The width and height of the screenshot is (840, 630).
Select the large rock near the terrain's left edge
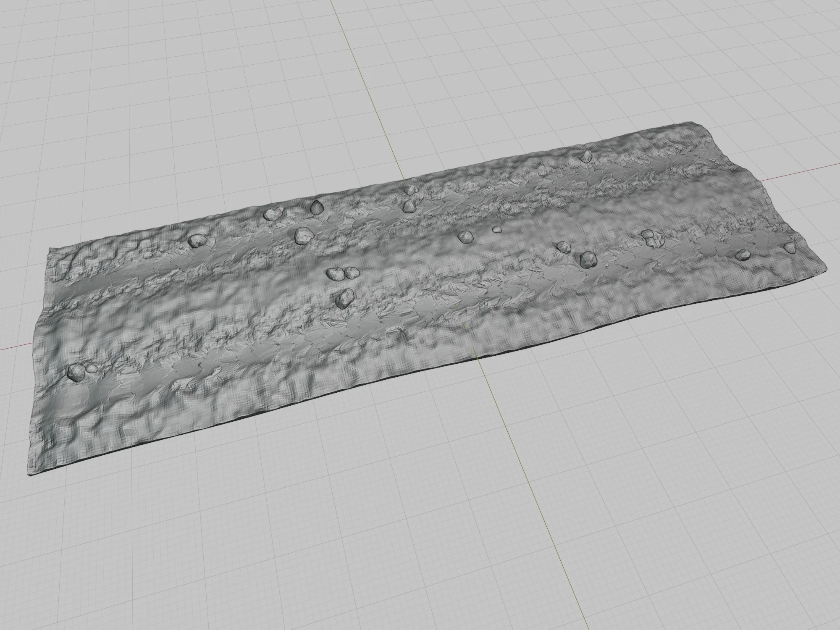click(x=76, y=373)
